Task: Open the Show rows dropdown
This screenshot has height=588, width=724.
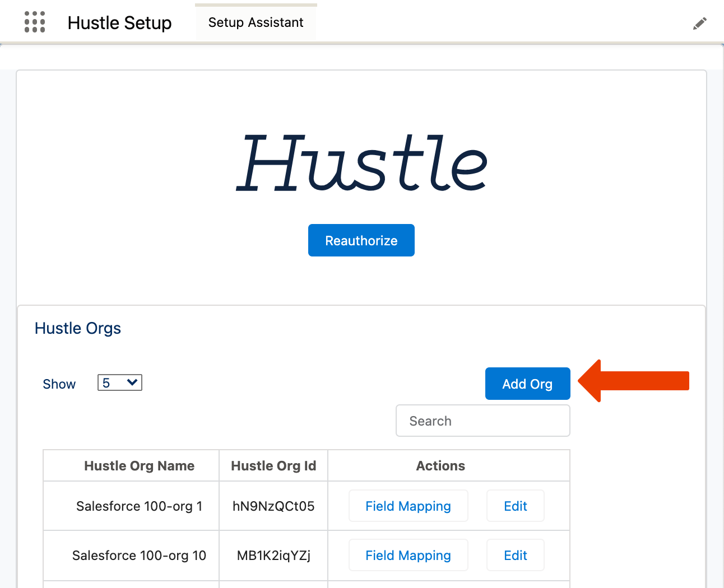Action: [120, 382]
